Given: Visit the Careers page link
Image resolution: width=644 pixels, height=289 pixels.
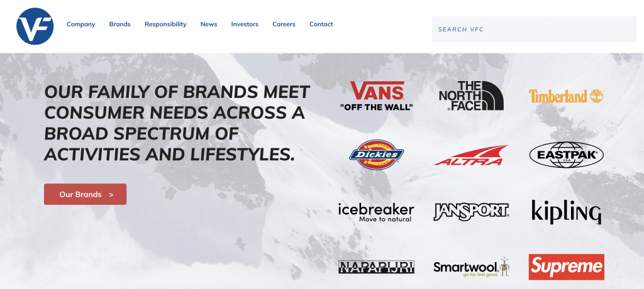Looking at the screenshot, I should (x=284, y=25).
